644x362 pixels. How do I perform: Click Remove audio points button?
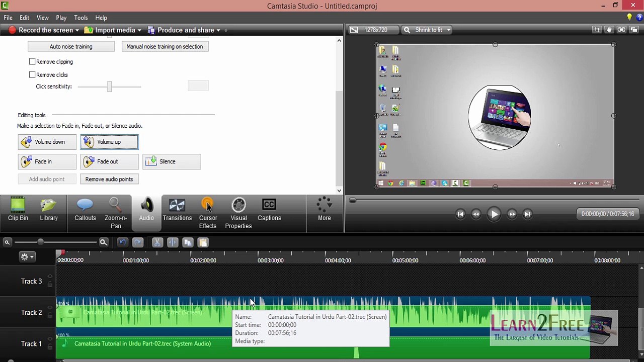pos(109,179)
